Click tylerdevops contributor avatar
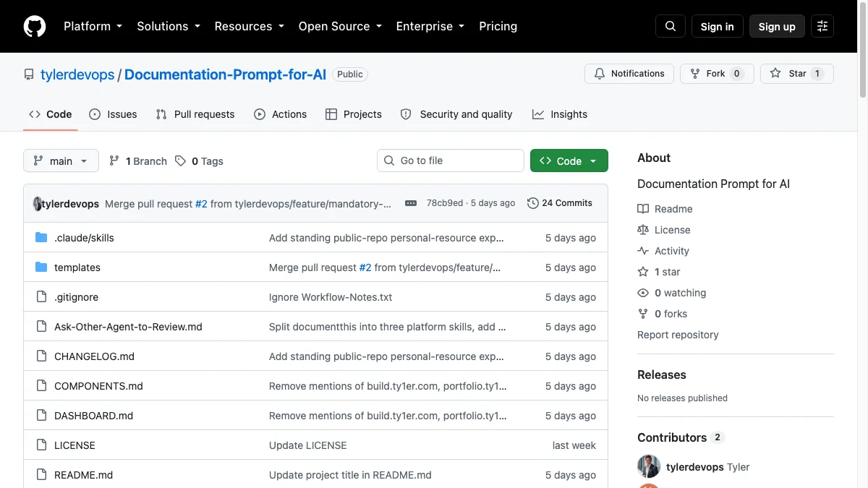The height and width of the screenshot is (488, 868). 649,466
